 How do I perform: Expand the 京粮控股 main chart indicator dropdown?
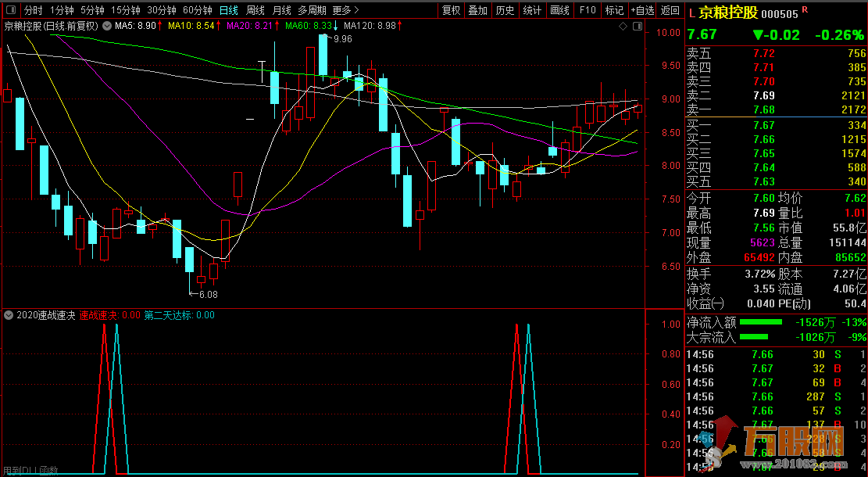107,26
